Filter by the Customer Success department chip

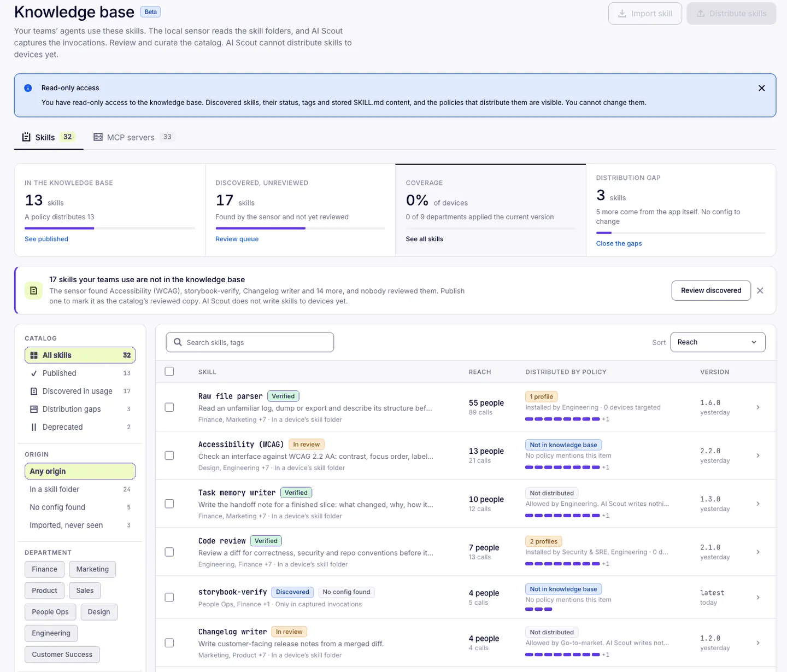point(62,655)
